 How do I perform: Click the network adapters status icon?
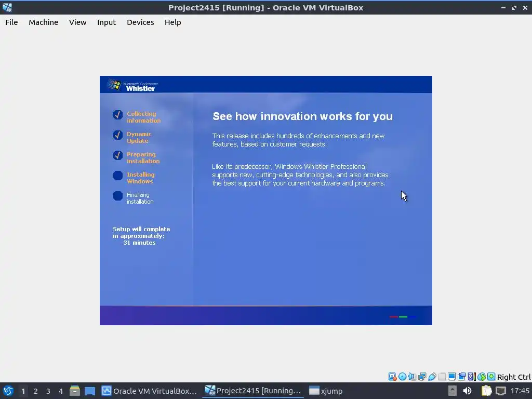point(422,377)
